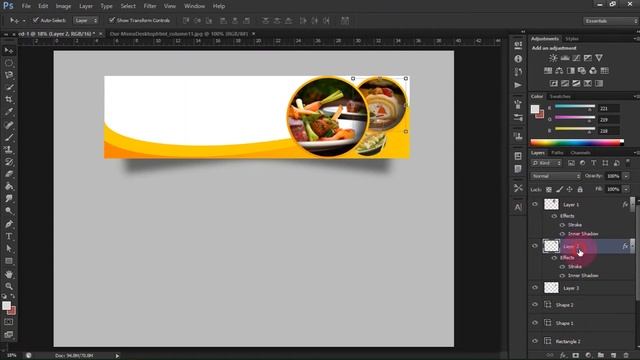Select the Eraser tool
Image resolution: width=640 pixels, height=360 pixels.
point(9,174)
